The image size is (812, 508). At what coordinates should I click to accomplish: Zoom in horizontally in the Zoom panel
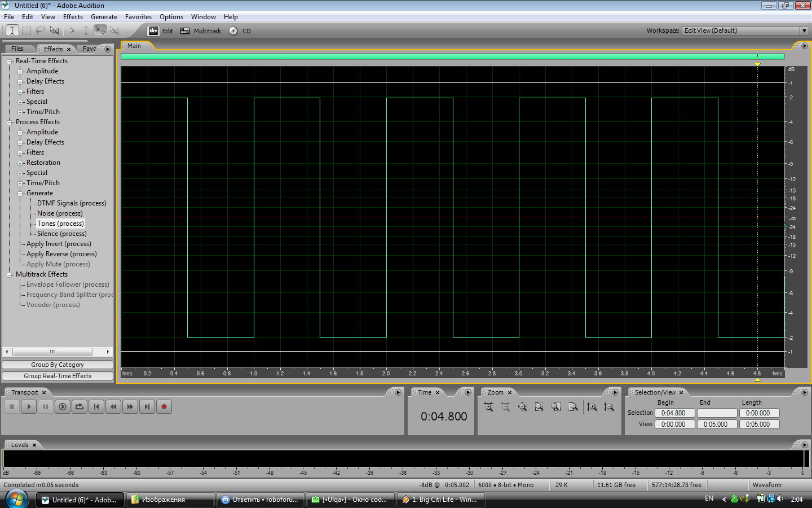tap(488, 407)
